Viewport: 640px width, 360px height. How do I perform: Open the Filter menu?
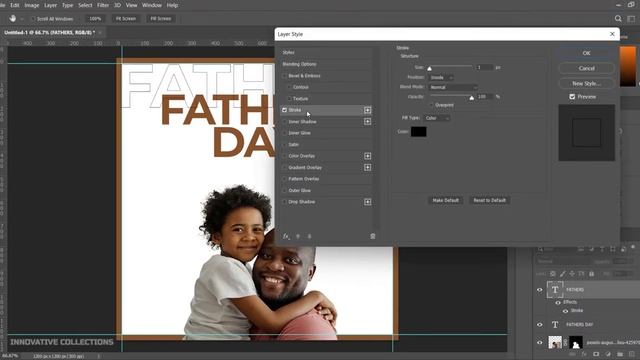(x=103, y=5)
